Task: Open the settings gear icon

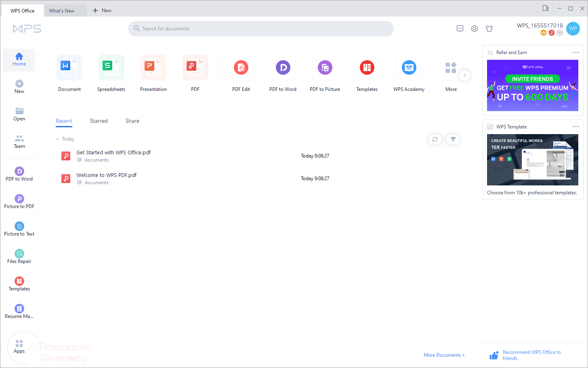Action: [x=475, y=29]
